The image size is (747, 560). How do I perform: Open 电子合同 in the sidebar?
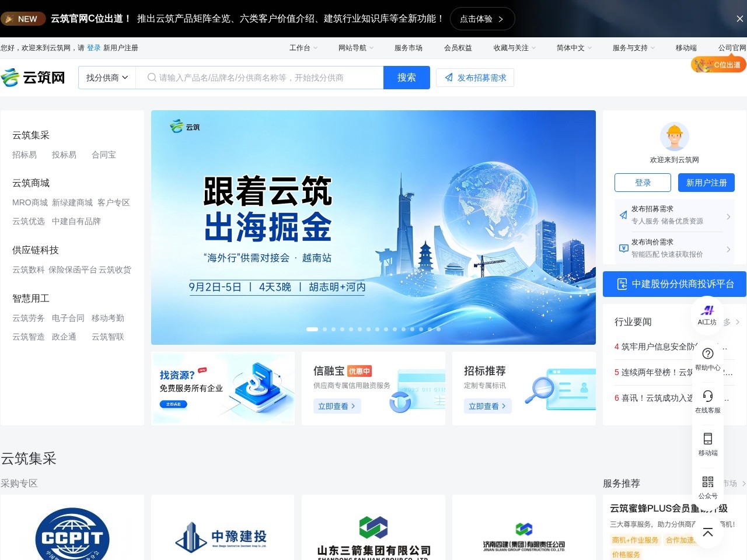point(68,318)
